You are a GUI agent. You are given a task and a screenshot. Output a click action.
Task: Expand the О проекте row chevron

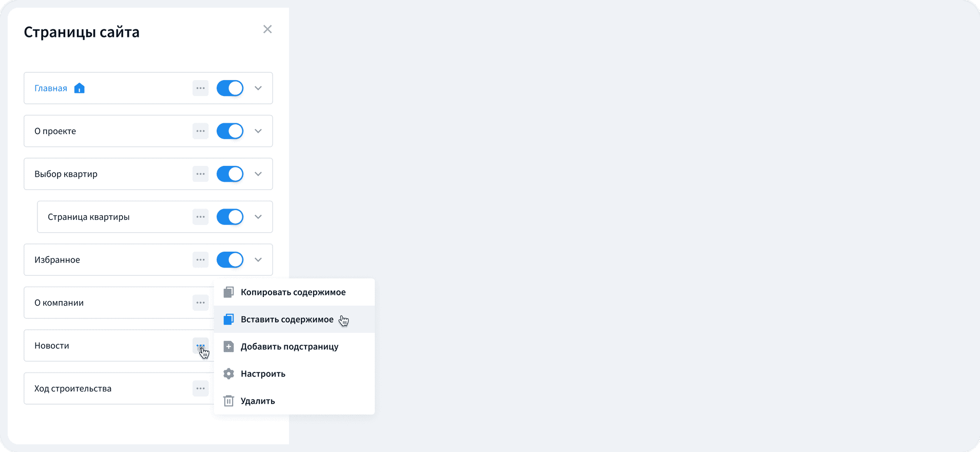(258, 131)
